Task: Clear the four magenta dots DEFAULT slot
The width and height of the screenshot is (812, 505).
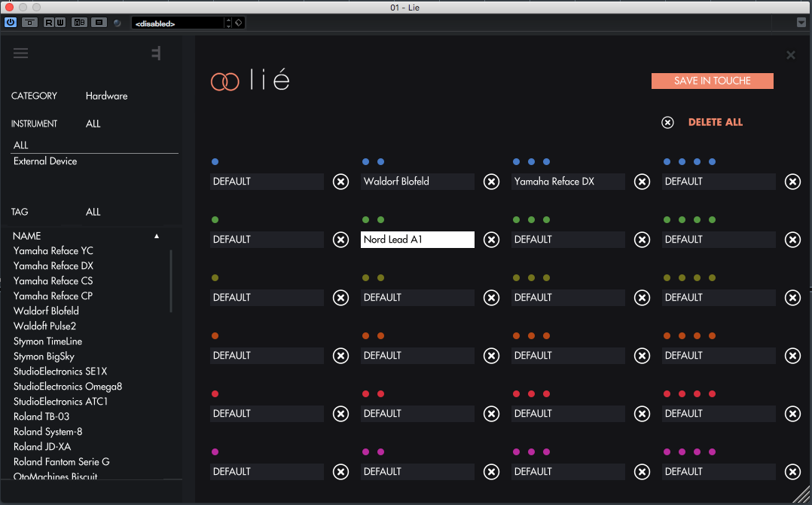Action: click(793, 472)
